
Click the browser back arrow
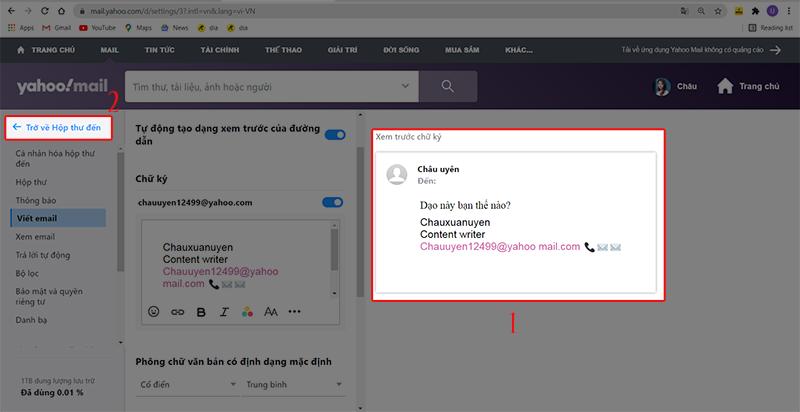[11, 11]
